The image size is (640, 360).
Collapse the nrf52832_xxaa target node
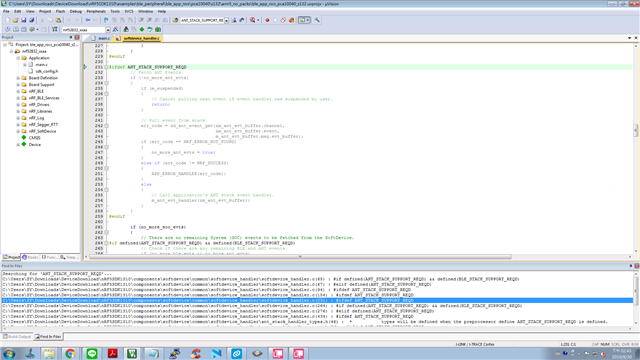pos(11,51)
